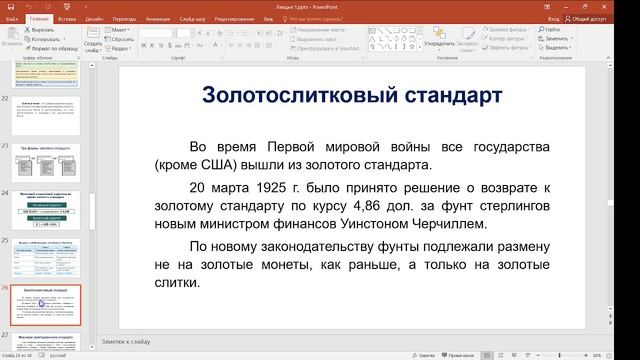Screen dimensions: 640x360
Task: Expand the shapes gallery more arrow
Action: point(420,47)
